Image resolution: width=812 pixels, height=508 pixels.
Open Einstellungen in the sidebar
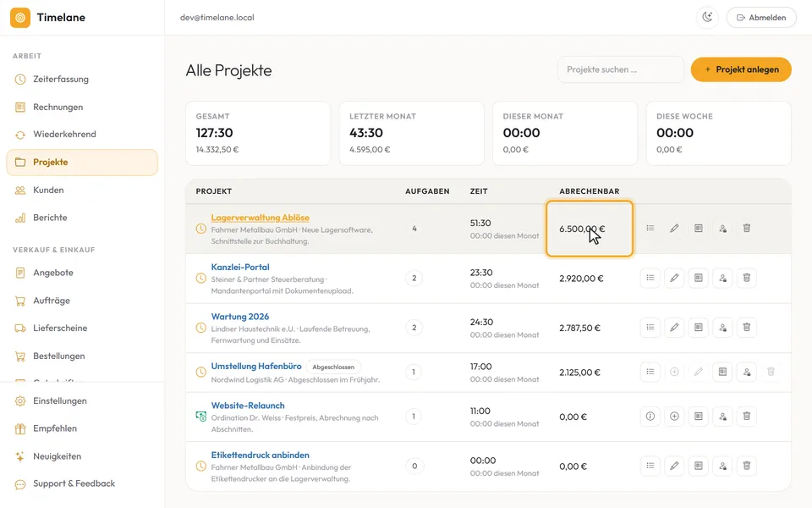(82, 400)
